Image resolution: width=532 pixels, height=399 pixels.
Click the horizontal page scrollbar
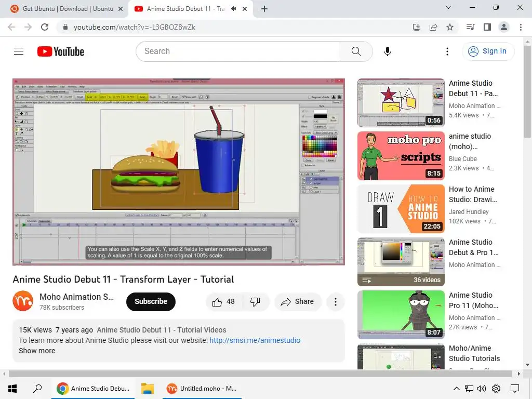260,374
